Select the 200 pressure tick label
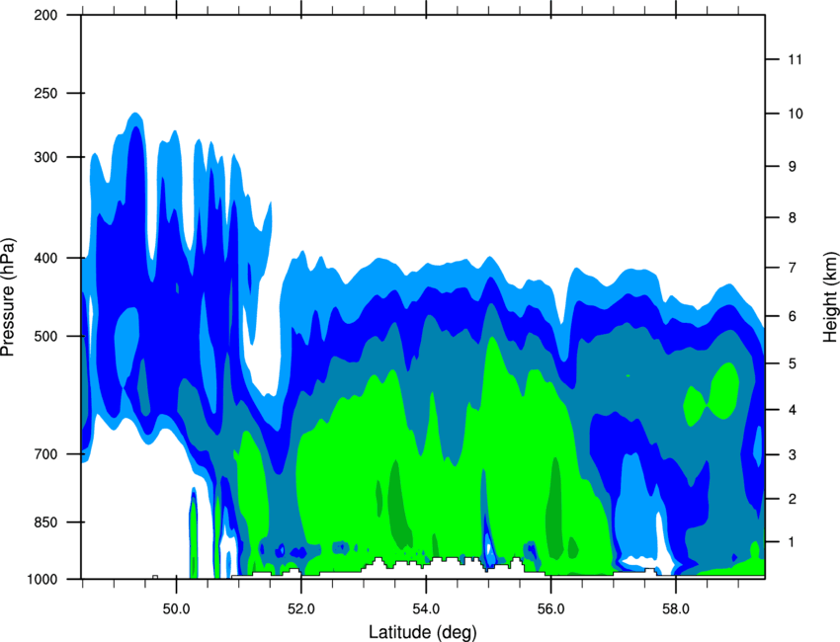 [45, 15]
